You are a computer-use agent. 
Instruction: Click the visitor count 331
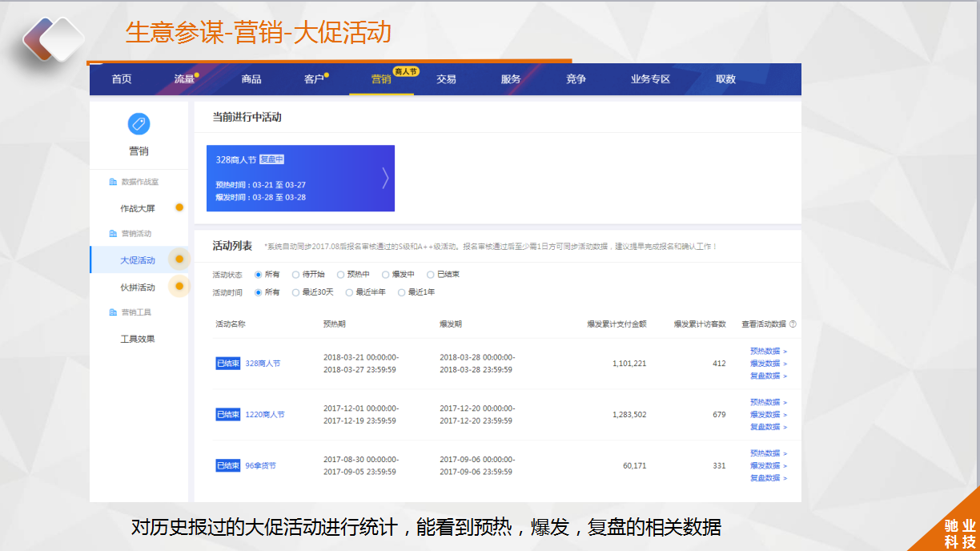click(719, 466)
